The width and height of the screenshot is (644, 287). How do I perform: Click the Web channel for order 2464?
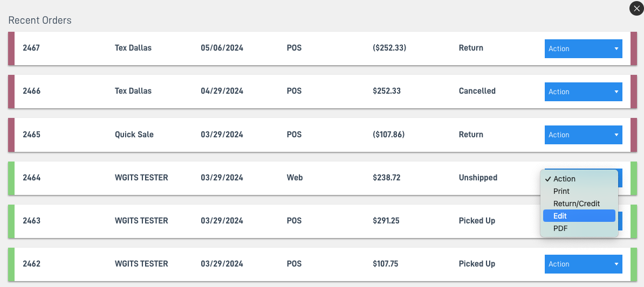[294, 178]
